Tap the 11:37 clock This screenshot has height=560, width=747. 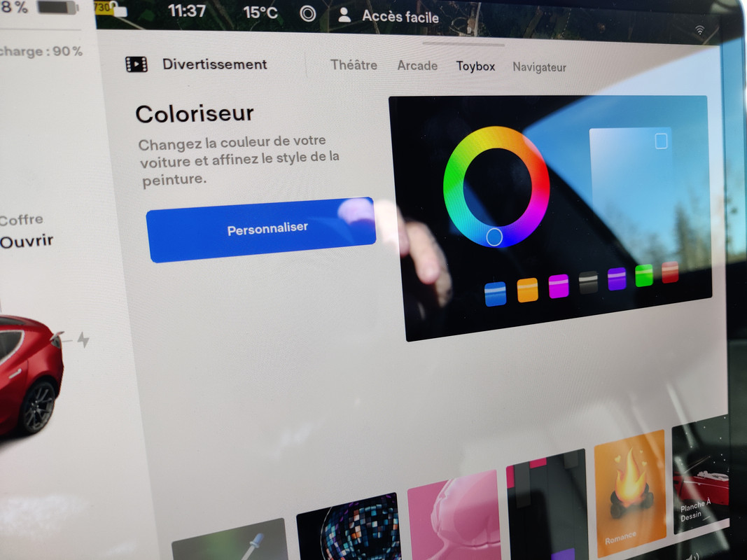pyautogui.click(x=187, y=10)
